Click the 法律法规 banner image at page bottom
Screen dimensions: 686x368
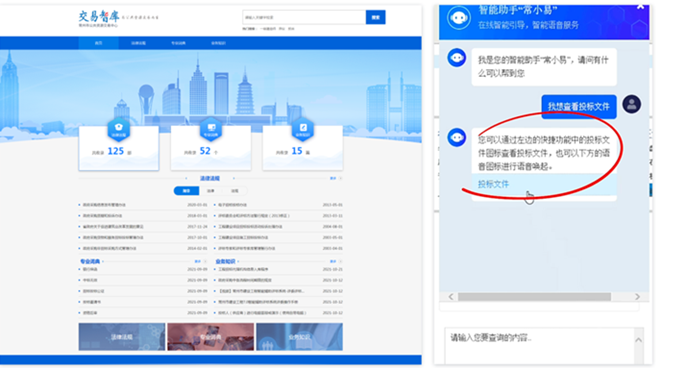tap(122, 336)
